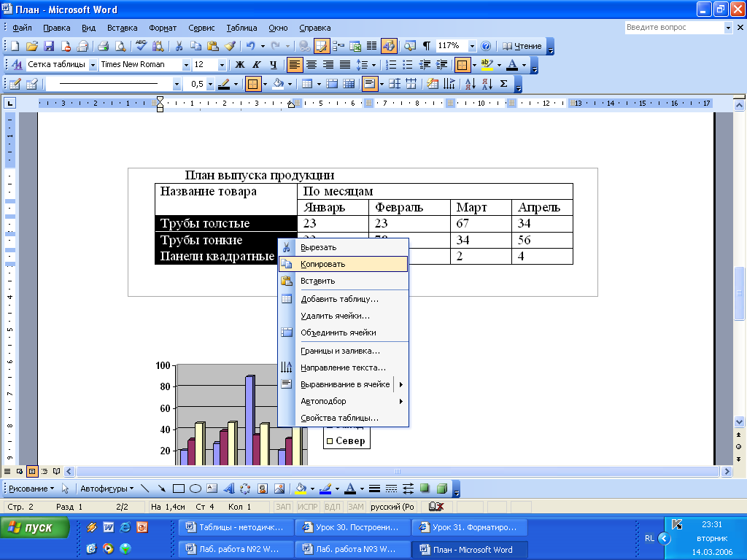Image resolution: width=747 pixels, height=560 pixels.
Task: Click the русский language status indicator
Action: click(392, 507)
